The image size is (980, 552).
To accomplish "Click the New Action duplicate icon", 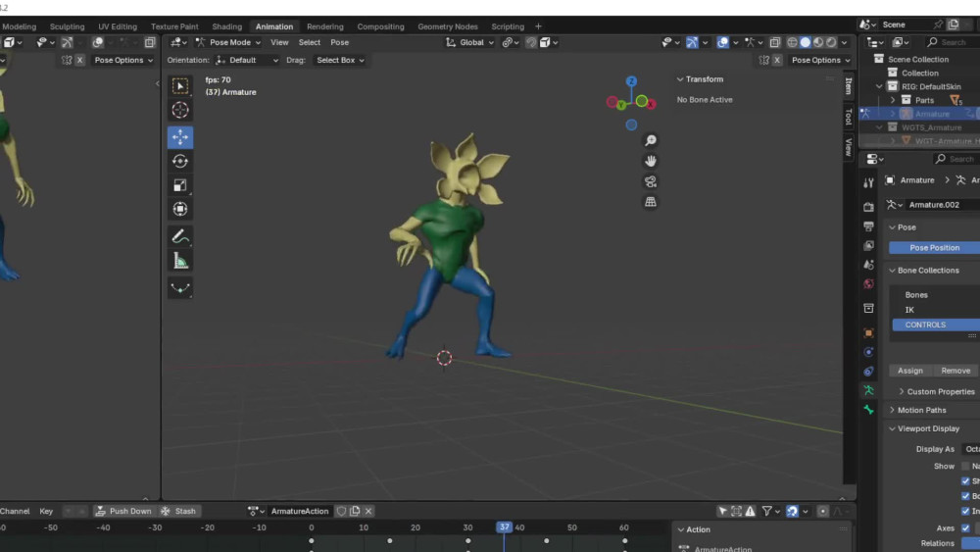I will tap(355, 511).
